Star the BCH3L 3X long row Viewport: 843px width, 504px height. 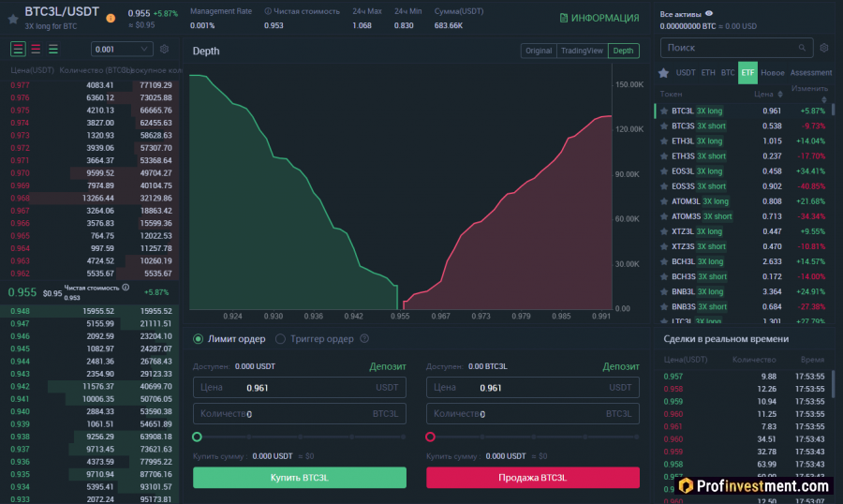664,262
